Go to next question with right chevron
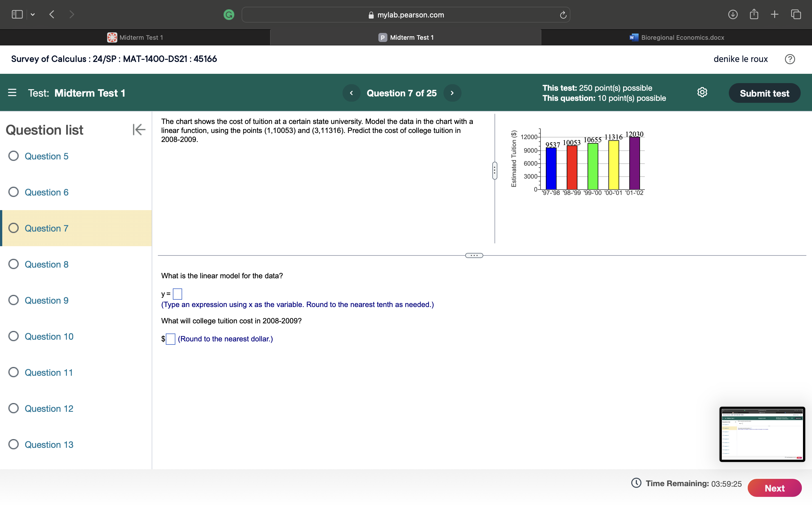 click(x=452, y=93)
